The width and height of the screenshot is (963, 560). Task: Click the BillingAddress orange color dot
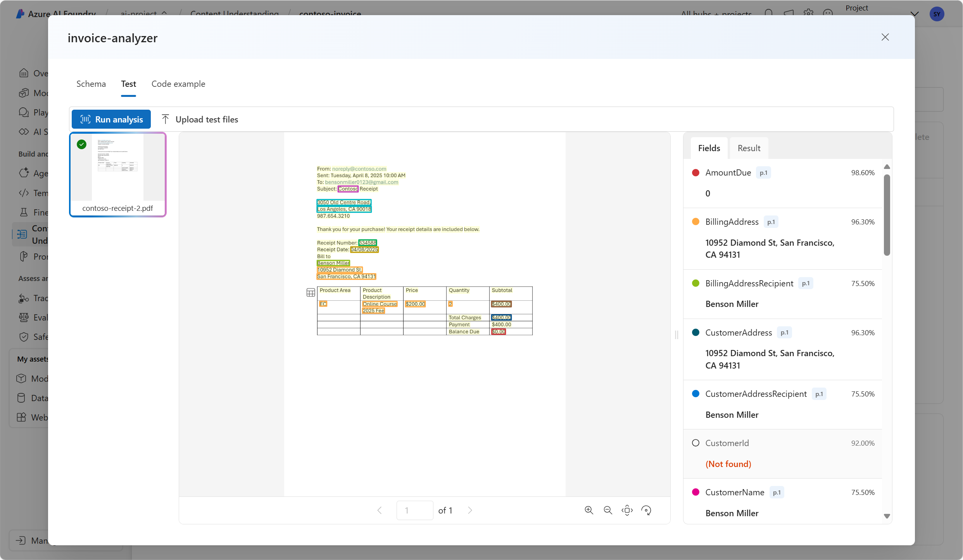click(x=695, y=222)
